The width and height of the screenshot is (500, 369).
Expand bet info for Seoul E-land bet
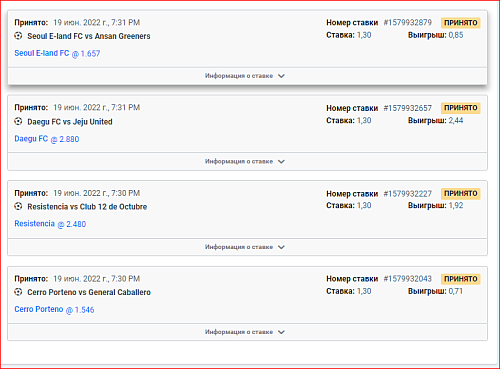point(247,76)
